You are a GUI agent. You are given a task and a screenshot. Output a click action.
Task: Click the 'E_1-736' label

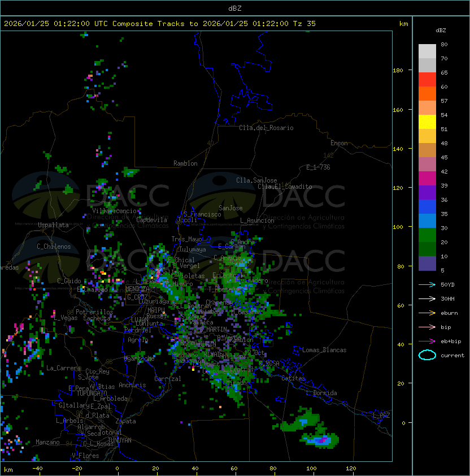coord(318,167)
